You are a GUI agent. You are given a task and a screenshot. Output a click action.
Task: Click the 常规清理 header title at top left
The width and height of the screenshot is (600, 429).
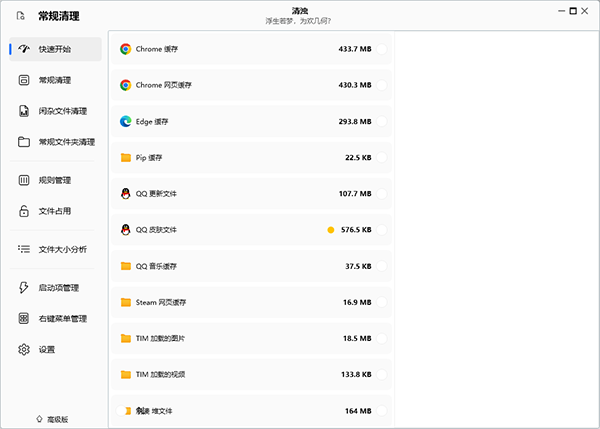[59, 16]
